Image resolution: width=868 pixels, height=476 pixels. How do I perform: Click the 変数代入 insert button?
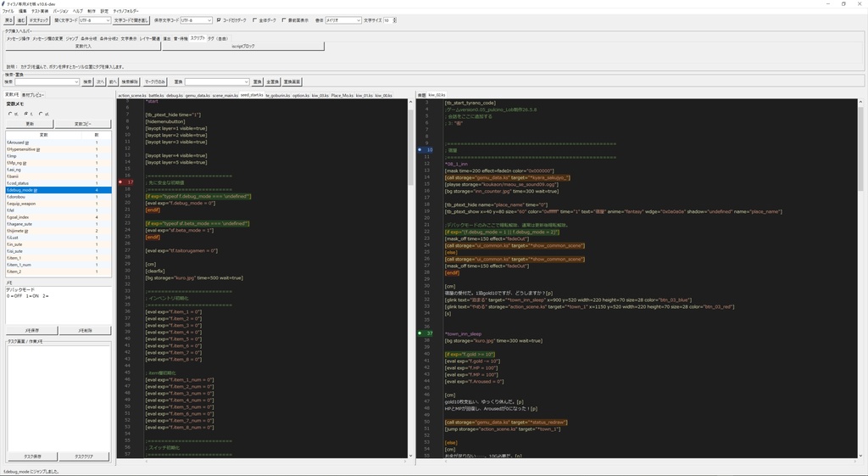(x=83, y=47)
